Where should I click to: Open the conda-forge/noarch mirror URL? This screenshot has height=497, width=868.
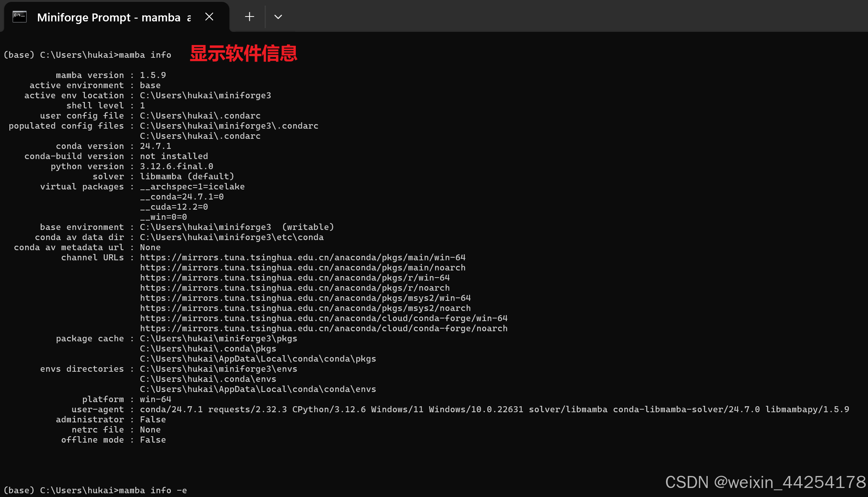(x=324, y=328)
